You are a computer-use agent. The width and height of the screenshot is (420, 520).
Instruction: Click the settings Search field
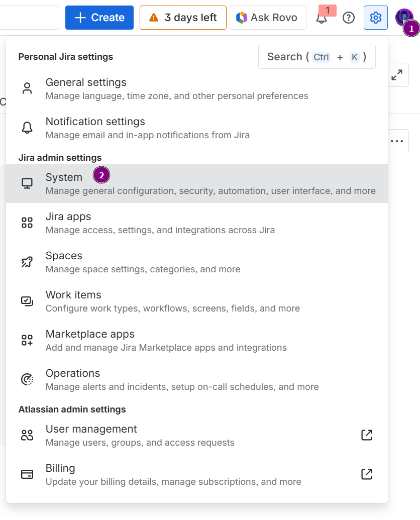[x=317, y=57]
